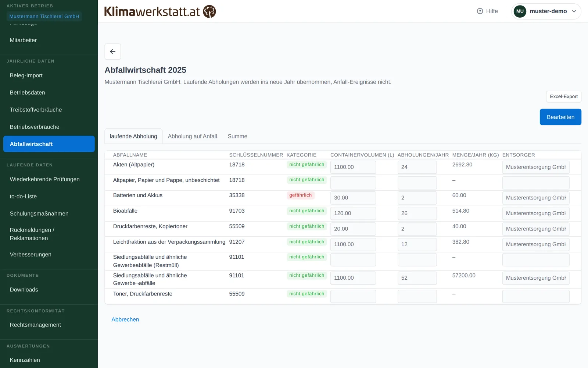Expand the muster-demo account chevron
The width and height of the screenshot is (588, 368).
tap(574, 11)
